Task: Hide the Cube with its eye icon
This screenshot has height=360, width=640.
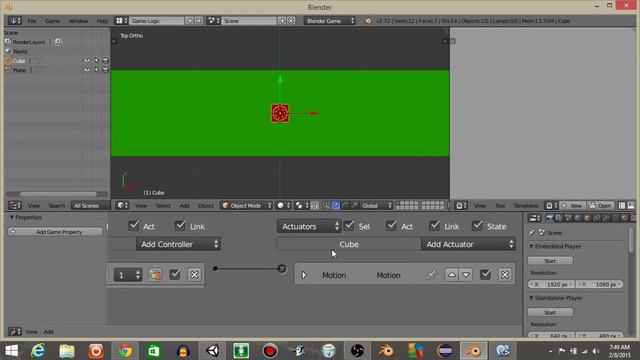Action: click(87, 61)
